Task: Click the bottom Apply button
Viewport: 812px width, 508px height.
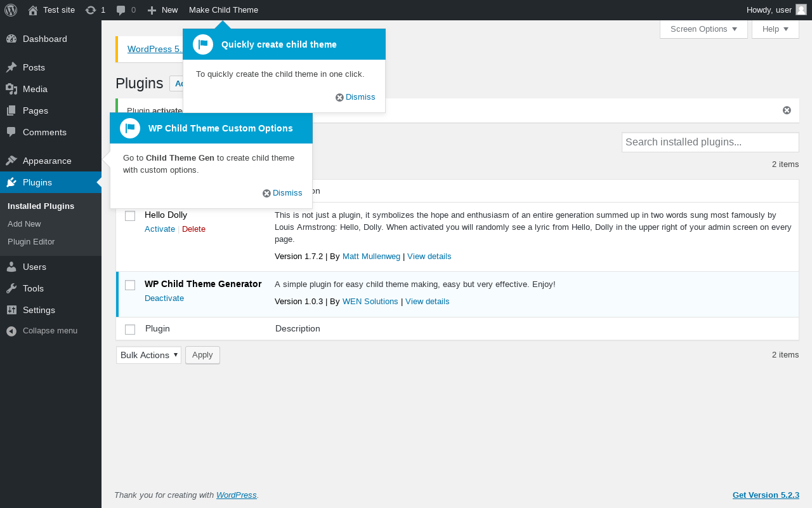Action: 202,355
